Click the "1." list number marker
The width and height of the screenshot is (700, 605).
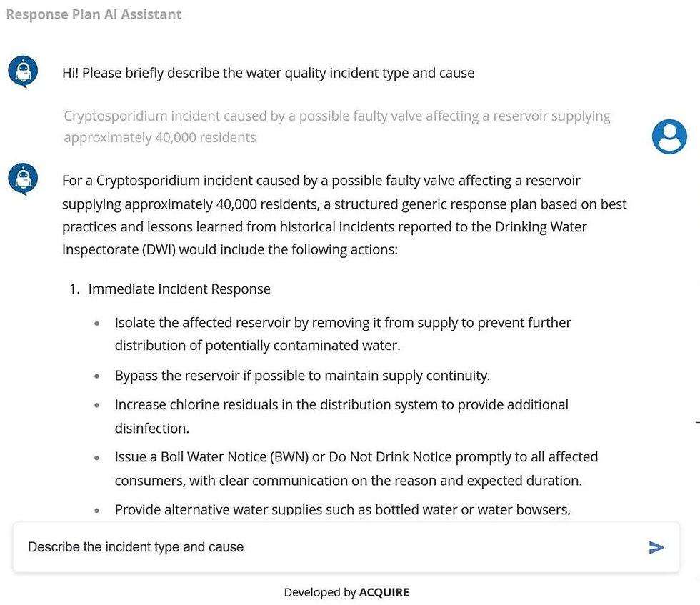pos(74,289)
